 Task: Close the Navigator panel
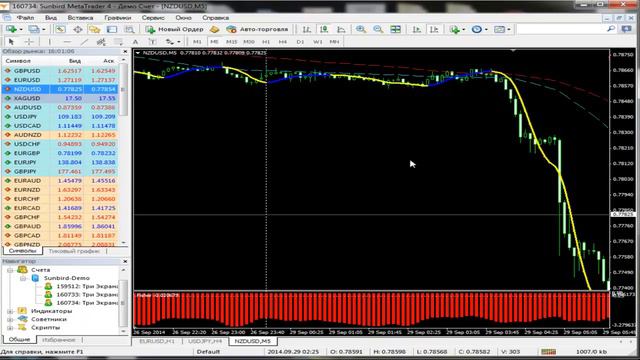(x=125, y=262)
